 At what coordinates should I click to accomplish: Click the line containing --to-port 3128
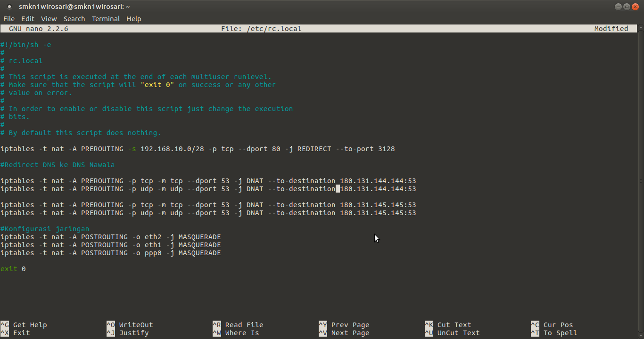tap(198, 149)
